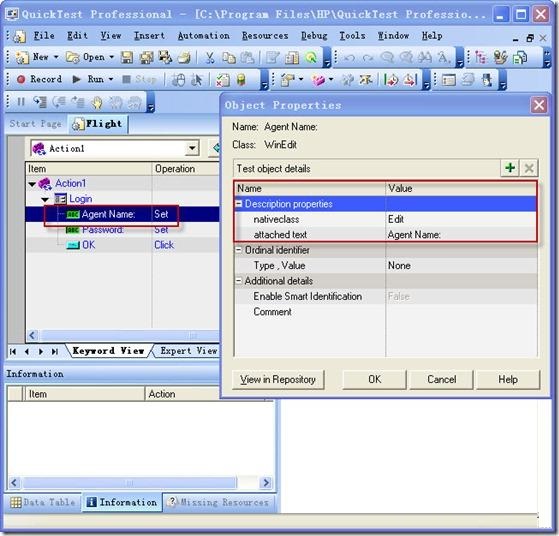Close the Object Properties dialog
This screenshot has width=559, height=536.
point(539,105)
